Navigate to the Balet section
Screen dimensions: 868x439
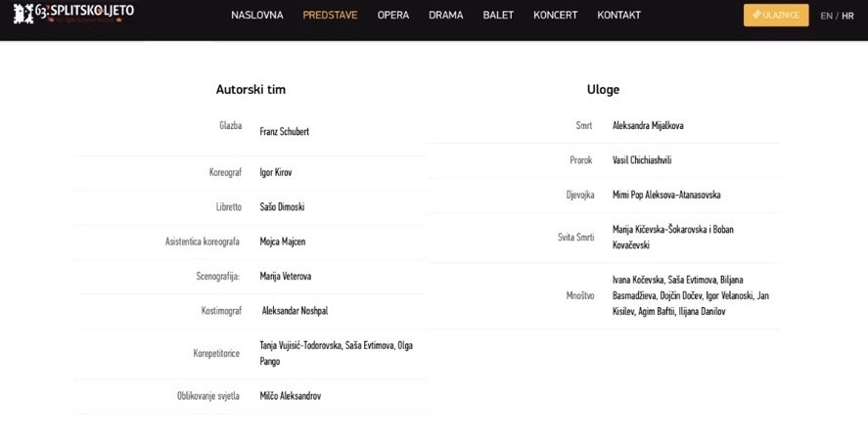coord(498,16)
